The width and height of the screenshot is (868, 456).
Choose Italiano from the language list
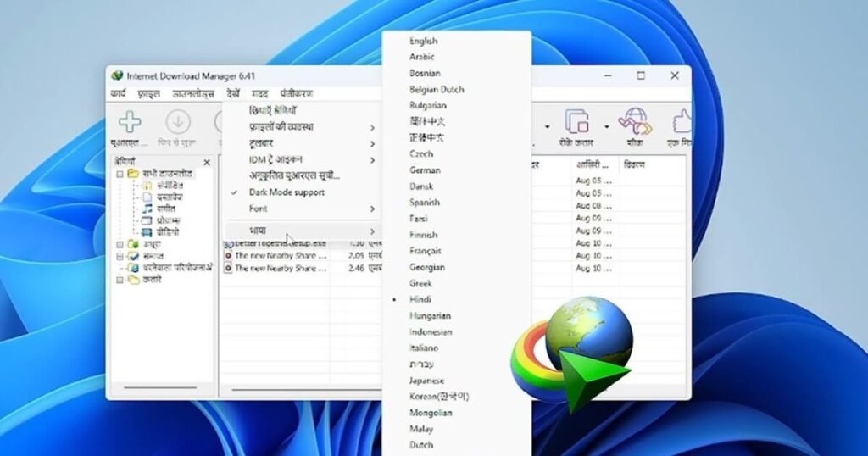424,348
